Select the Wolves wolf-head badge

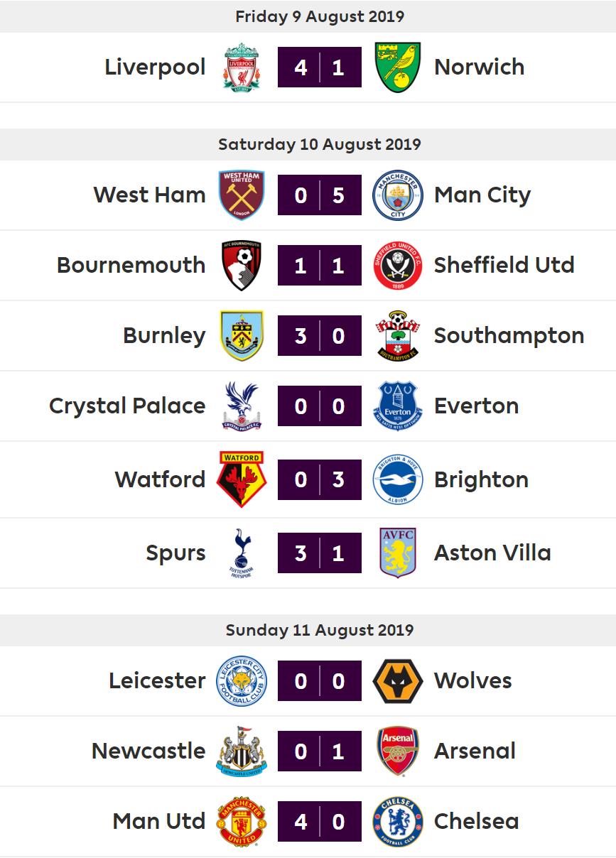coord(398,680)
